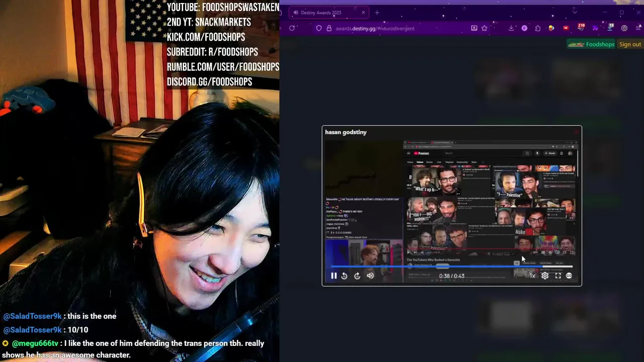Screen dimensions: 644x362
Task: Mute the video player volume
Action: [x=370, y=276]
